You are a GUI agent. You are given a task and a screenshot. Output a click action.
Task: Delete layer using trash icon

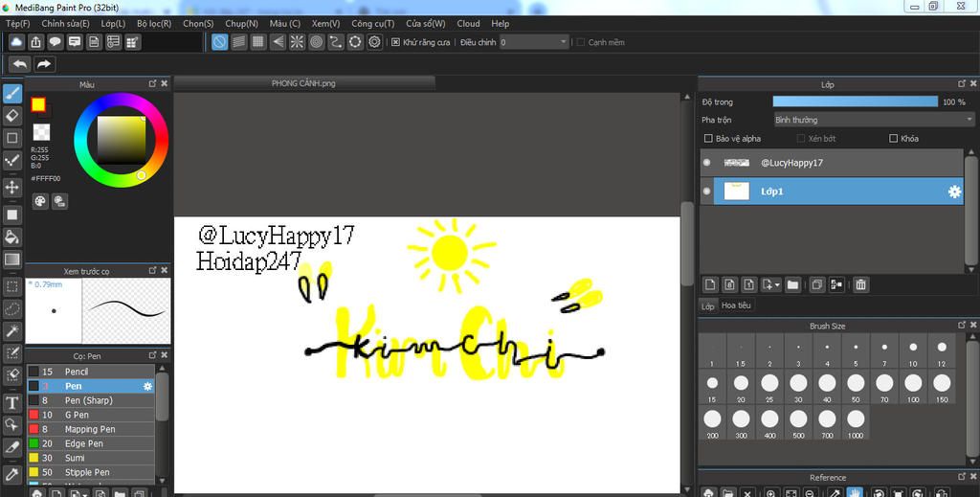point(860,284)
